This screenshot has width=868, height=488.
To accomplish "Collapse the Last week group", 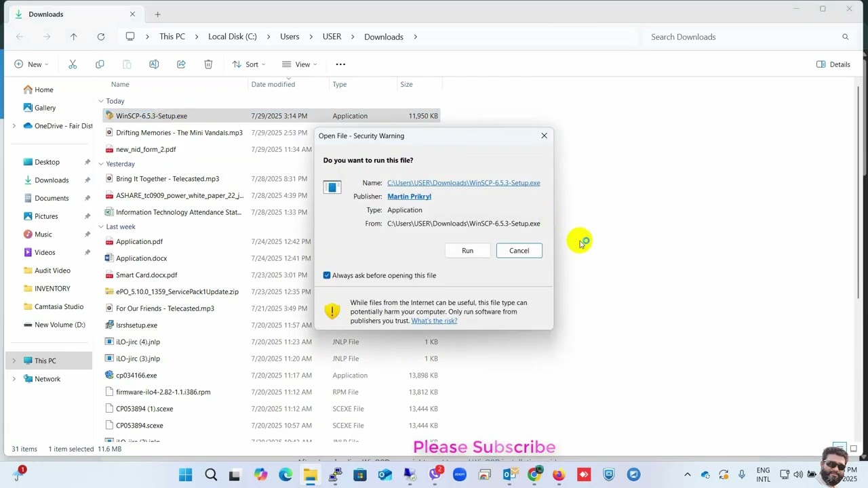I will tap(101, 227).
